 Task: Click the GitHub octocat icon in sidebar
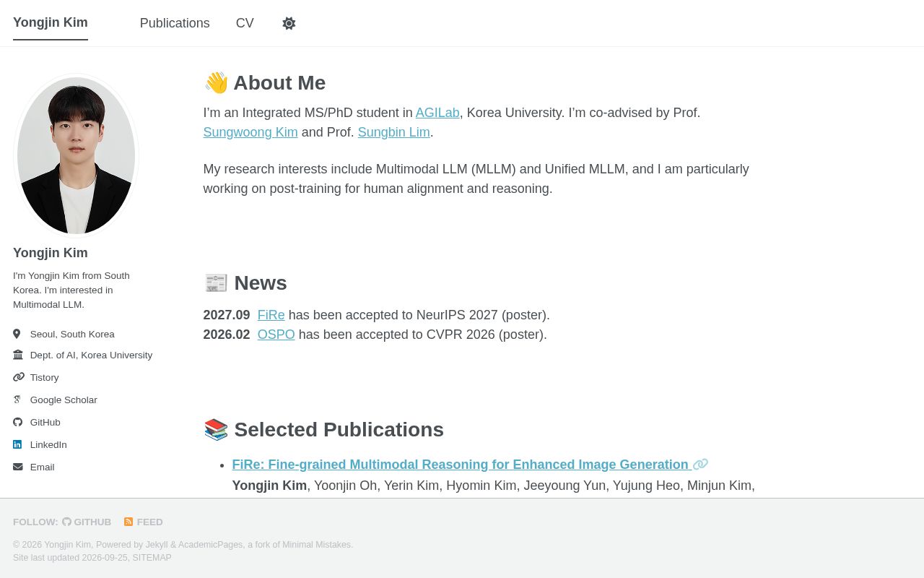[x=18, y=422]
